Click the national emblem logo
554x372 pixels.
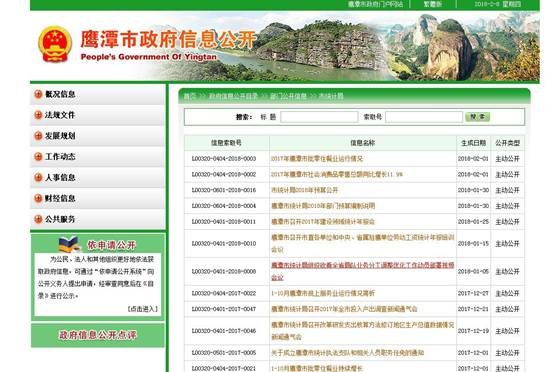pos(55,44)
